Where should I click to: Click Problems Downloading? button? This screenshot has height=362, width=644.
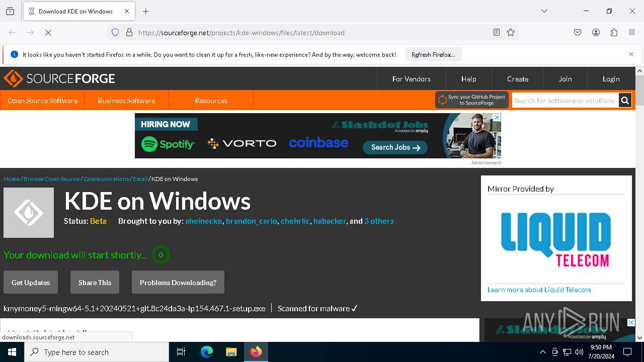click(x=178, y=282)
